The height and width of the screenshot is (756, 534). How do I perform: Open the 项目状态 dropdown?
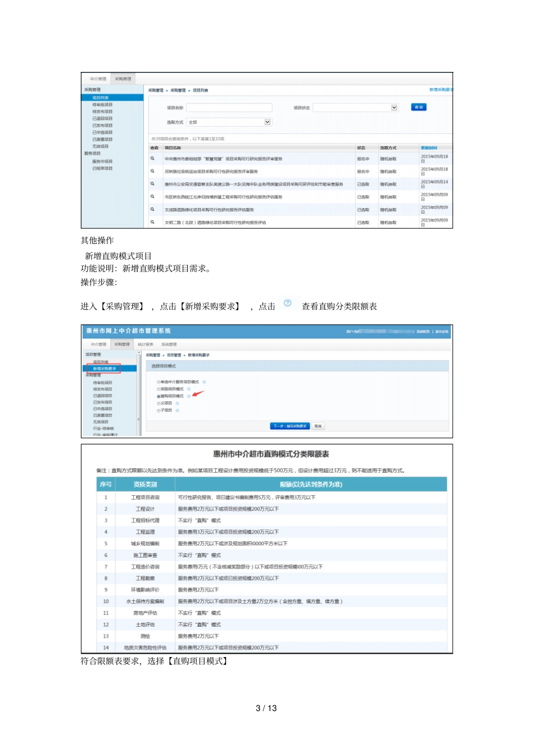pos(355,107)
